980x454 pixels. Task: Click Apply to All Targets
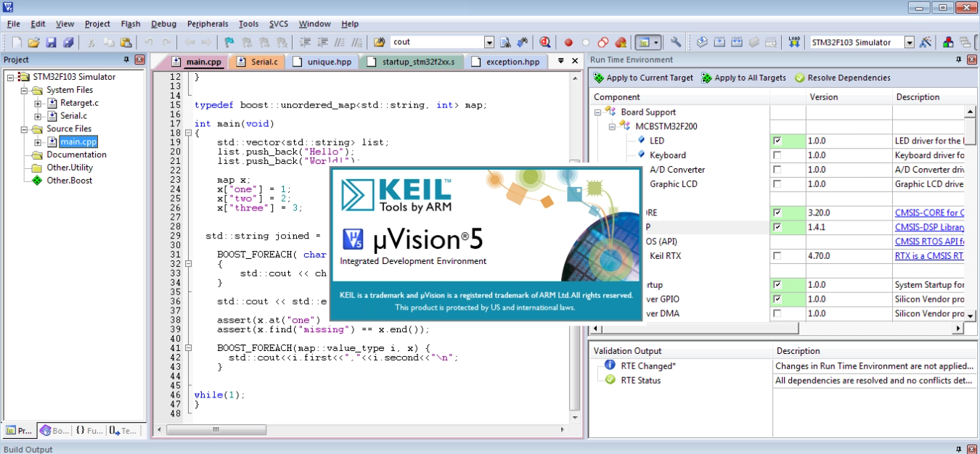tap(743, 78)
